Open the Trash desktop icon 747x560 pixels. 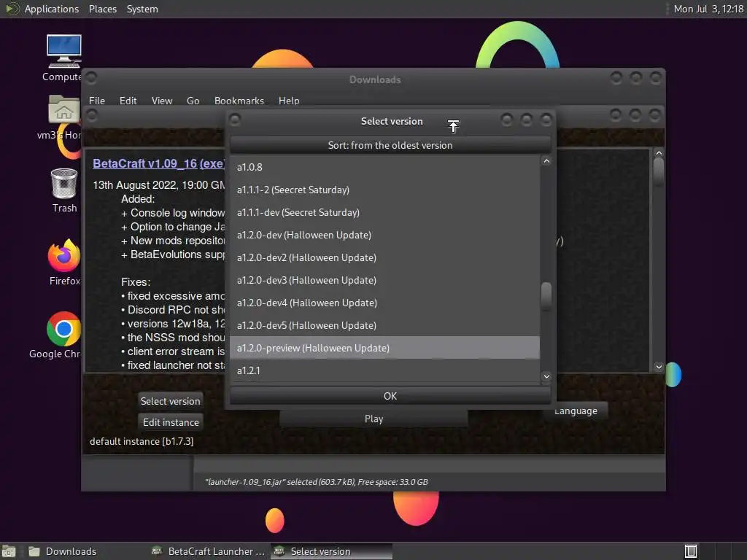coord(64,184)
